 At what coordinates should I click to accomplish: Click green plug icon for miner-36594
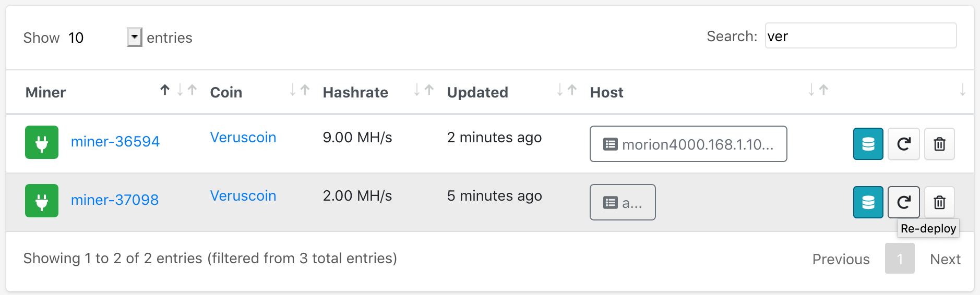pos(42,142)
